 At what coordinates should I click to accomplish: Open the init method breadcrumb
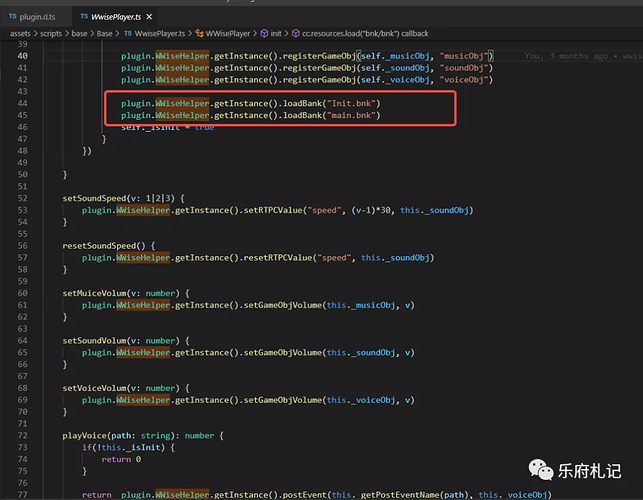276,34
